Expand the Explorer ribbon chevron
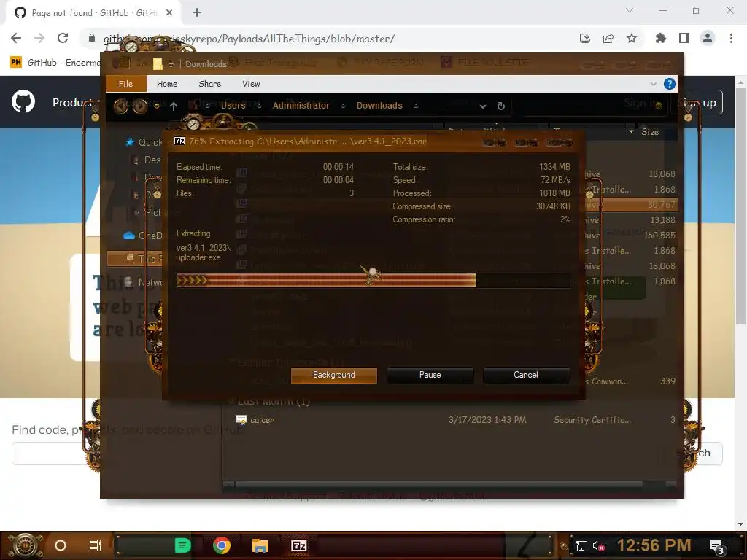Screen dimensions: 747x560 point(653,84)
